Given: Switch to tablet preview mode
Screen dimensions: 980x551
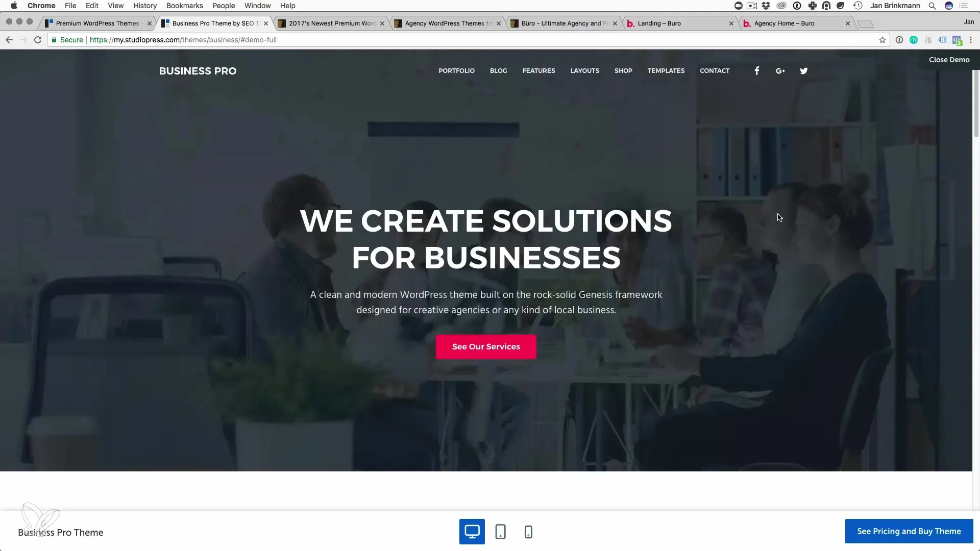Looking at the screenshot, I should (500, 532).
